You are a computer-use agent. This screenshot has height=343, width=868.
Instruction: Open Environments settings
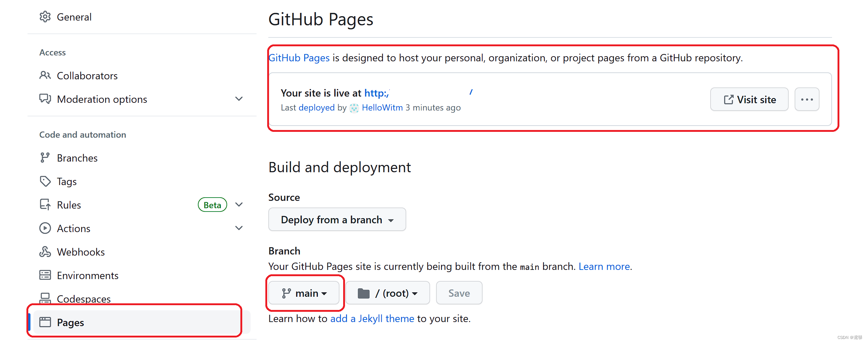[x=88, y=275]
